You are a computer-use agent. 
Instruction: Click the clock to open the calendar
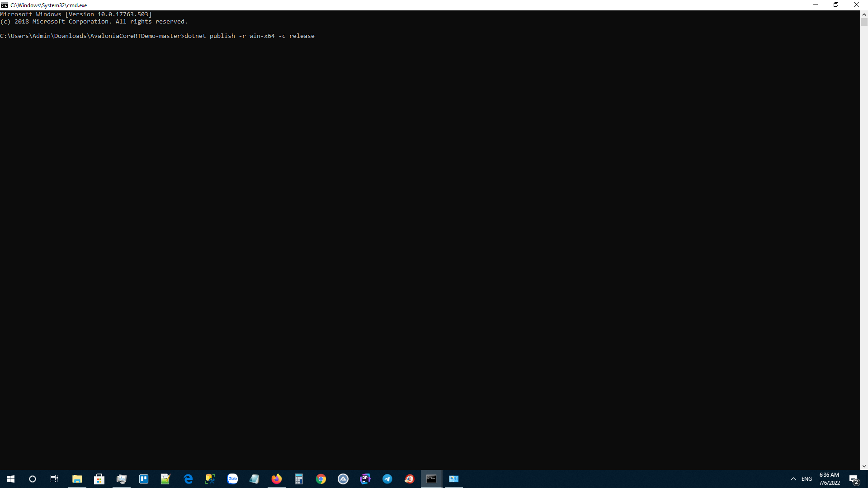(829, 479)
